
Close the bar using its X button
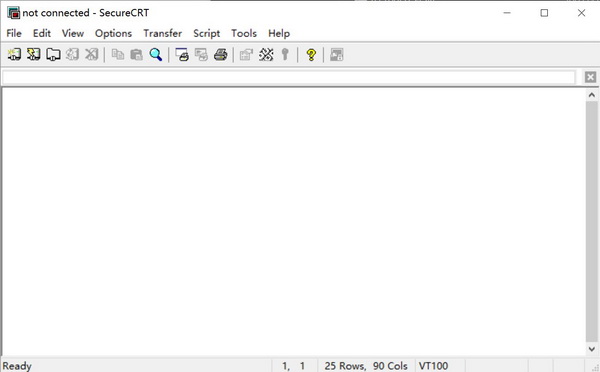(590, 77)
